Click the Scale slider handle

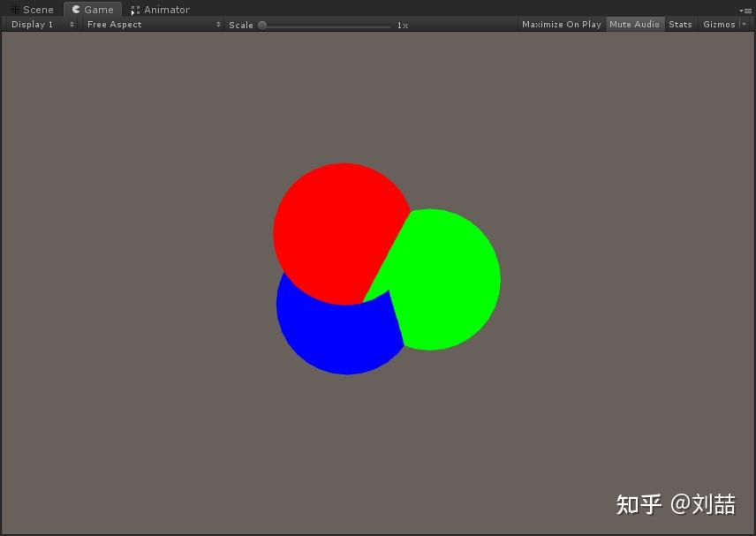tap(262, 25)
